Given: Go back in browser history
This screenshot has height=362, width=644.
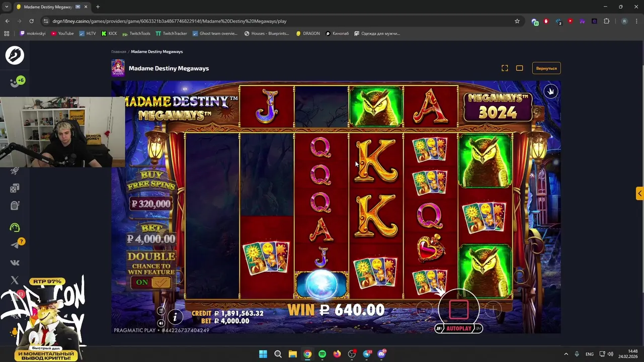Looking at the screenshot, I should point(7,21).
